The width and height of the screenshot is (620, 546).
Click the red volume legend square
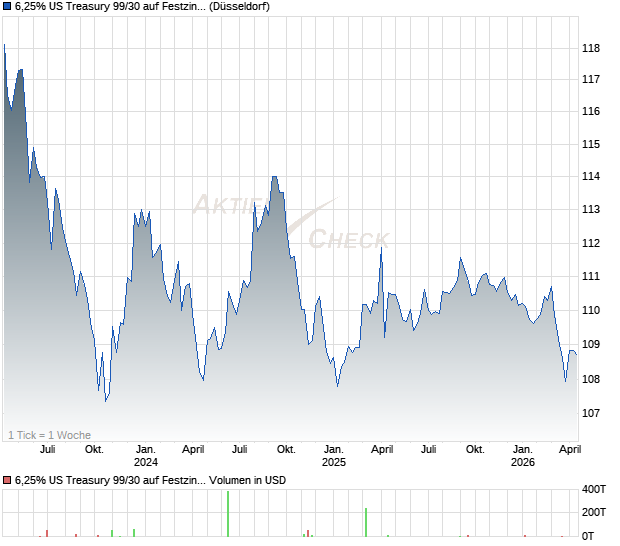[x=7, y=480]
